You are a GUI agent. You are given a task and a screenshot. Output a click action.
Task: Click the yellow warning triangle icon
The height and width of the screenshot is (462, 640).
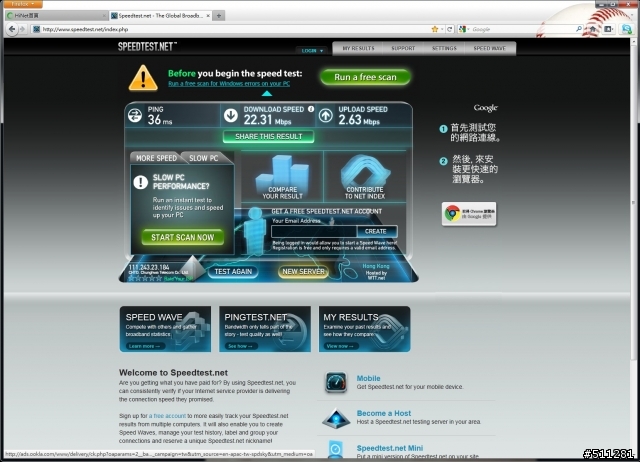pyautogui.click(x=143, y=78)
